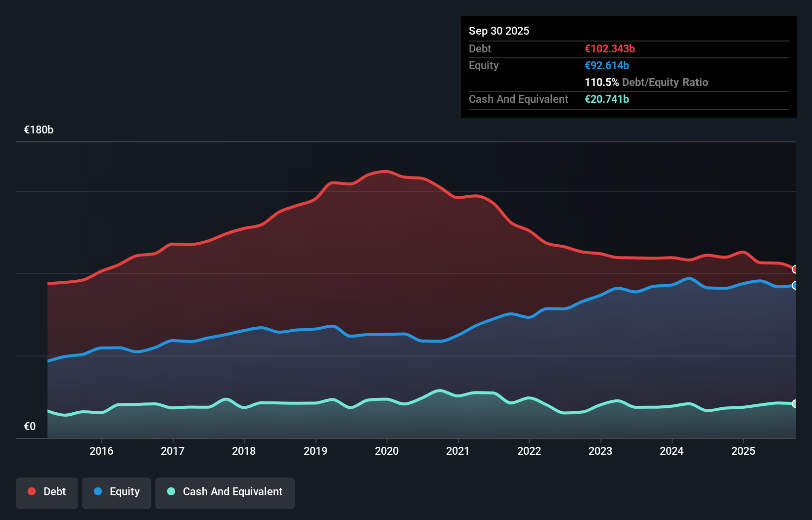Click the 2016 x-axis label
The height and width of the screenshot is (520, 812).
click(x=101, y=451)
